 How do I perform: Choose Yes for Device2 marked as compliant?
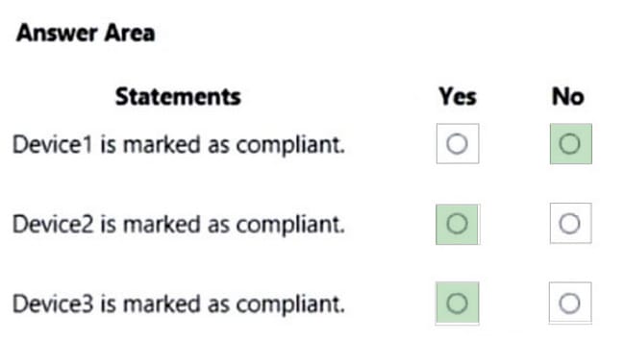click(457, 224)
